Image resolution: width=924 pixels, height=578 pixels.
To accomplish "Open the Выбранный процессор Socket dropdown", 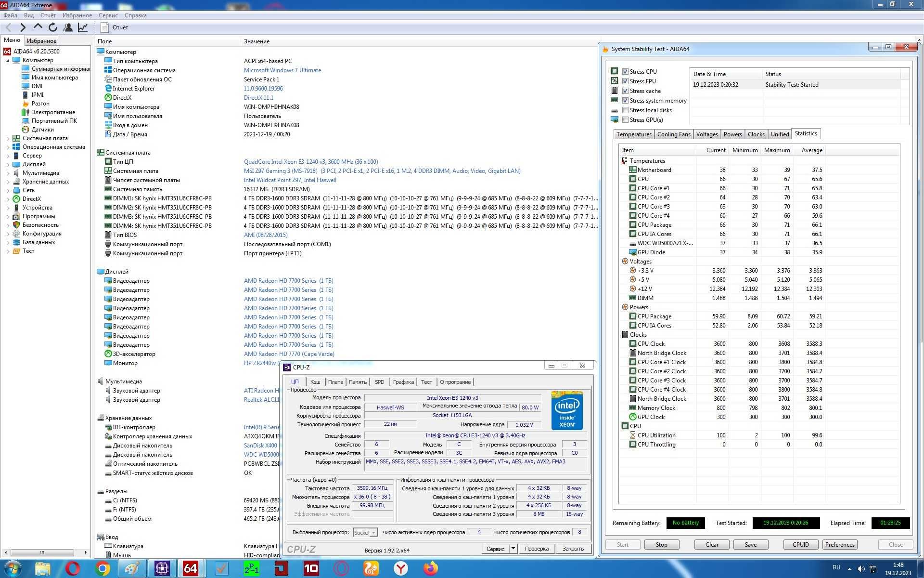I will (x=365, y=532).
